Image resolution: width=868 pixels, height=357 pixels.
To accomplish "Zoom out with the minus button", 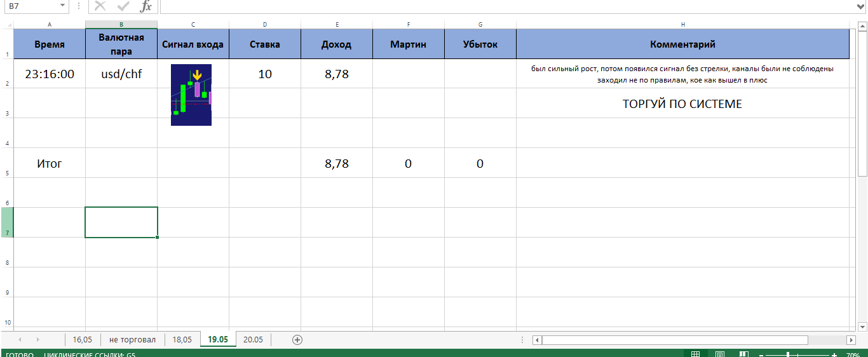I will tap(762, 354).
